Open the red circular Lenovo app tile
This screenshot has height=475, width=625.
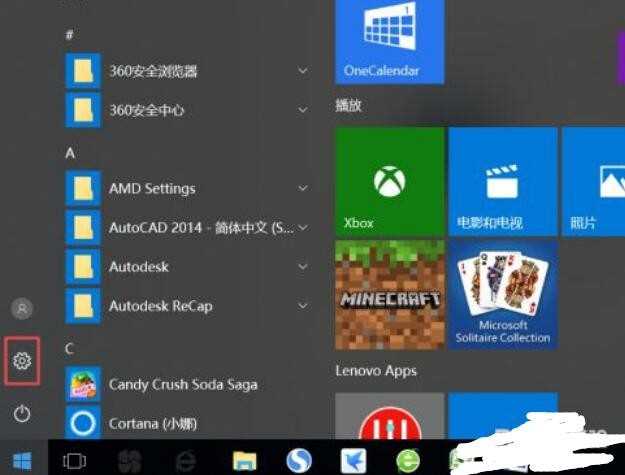pos(390,416)
